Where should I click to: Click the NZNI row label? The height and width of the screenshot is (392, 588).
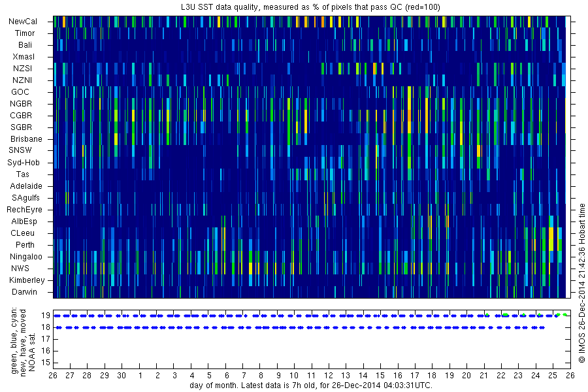click(22, 80)
